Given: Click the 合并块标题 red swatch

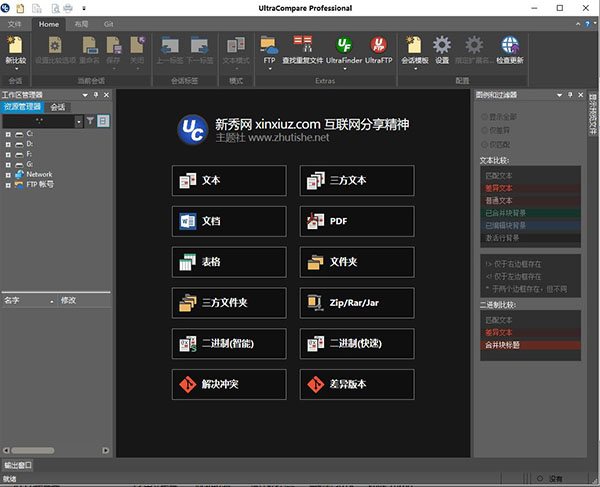Looking at the screenshot, I should coord(530,345).
